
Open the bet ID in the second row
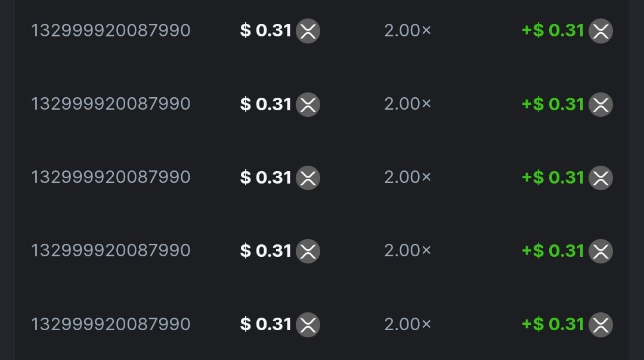110,104
